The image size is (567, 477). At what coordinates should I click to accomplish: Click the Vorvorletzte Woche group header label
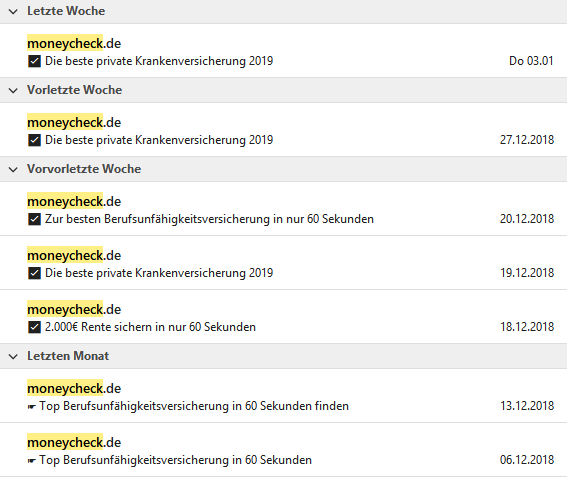click(84, 169)
